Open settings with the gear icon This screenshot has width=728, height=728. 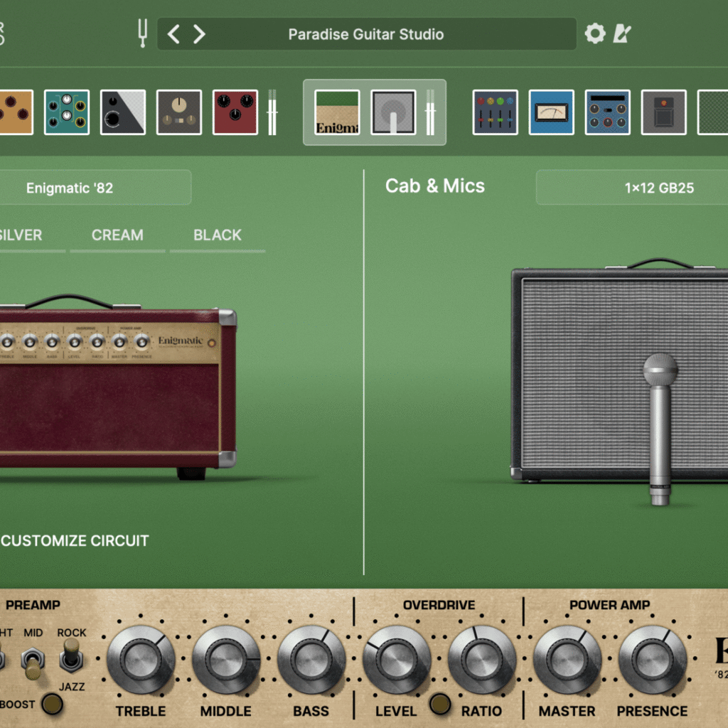click(594, 33)
